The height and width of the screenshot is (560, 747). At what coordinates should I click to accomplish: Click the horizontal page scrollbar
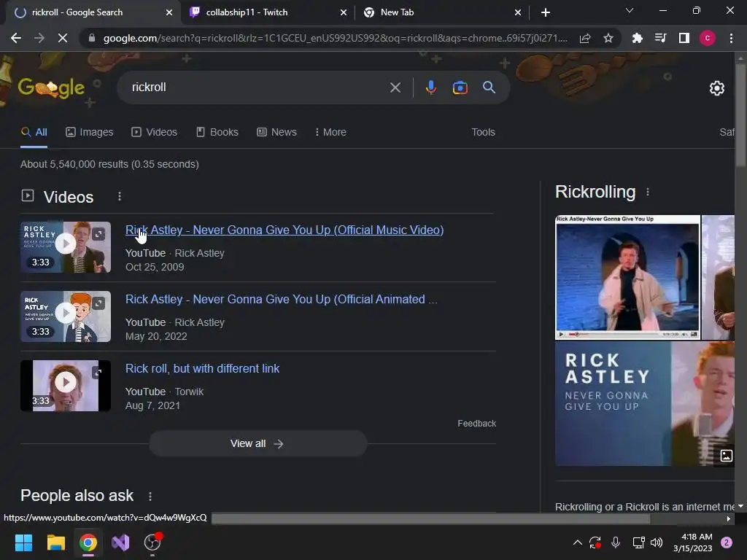430,518
